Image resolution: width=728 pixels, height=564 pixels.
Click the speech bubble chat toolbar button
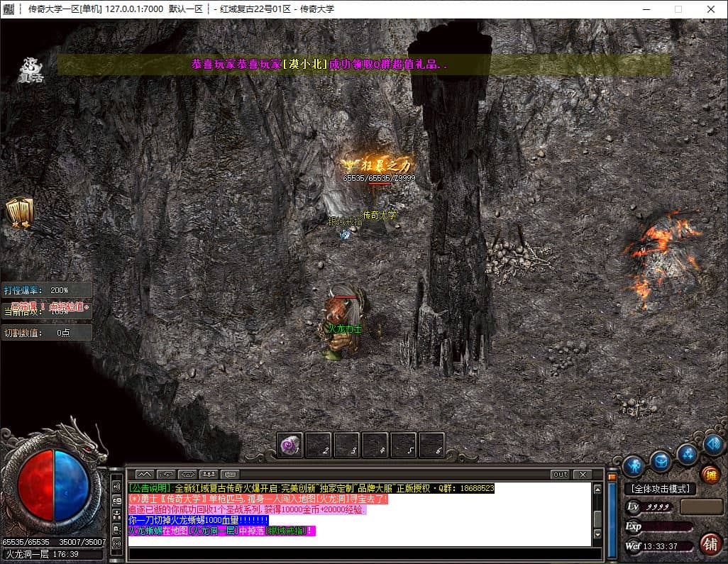[230, 474]
